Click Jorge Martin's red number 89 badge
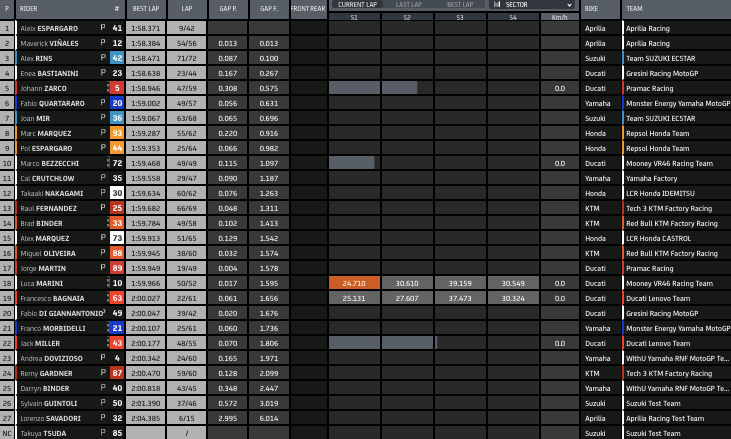This screenshot has width=731, height=439. (117, 268)
